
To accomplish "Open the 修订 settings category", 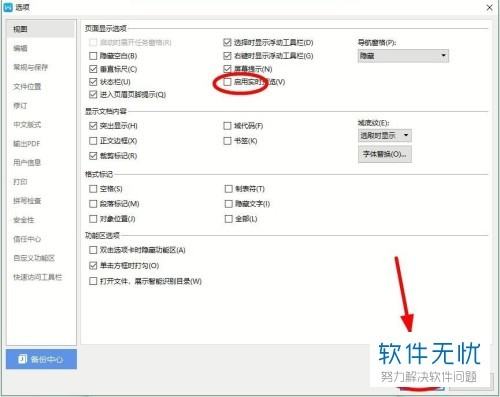I will pos(20,105).
